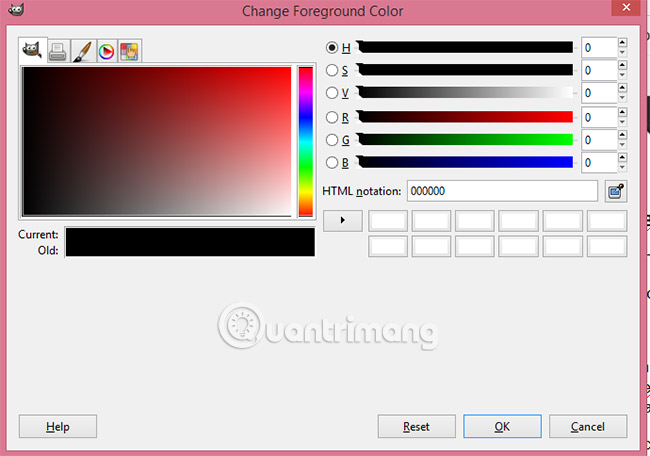This screenshot has height=456, width=650.
Task: Click the H numeric value field
Action: [x=599, y=48]
